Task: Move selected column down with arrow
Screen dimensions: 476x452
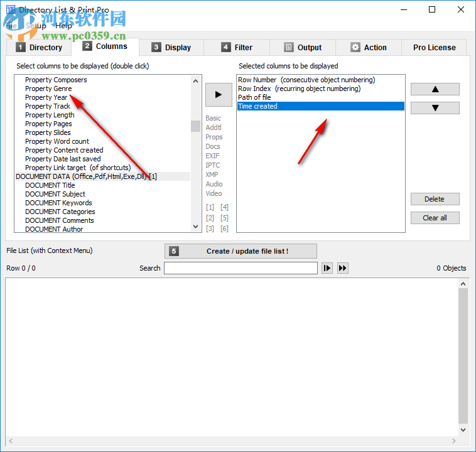Action: pyautogui.click(x=435, y=108)
